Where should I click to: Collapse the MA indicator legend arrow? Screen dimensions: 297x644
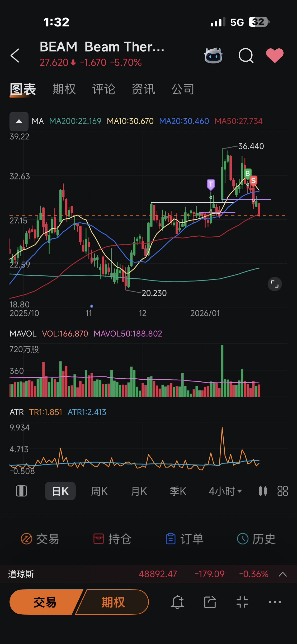[x=19, y=121]
